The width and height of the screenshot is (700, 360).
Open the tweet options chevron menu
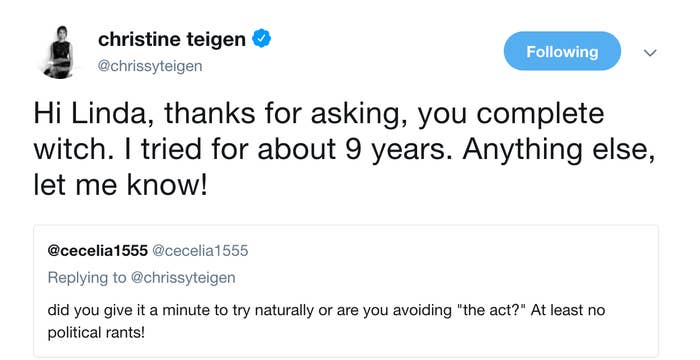click(x=650, y=53)
